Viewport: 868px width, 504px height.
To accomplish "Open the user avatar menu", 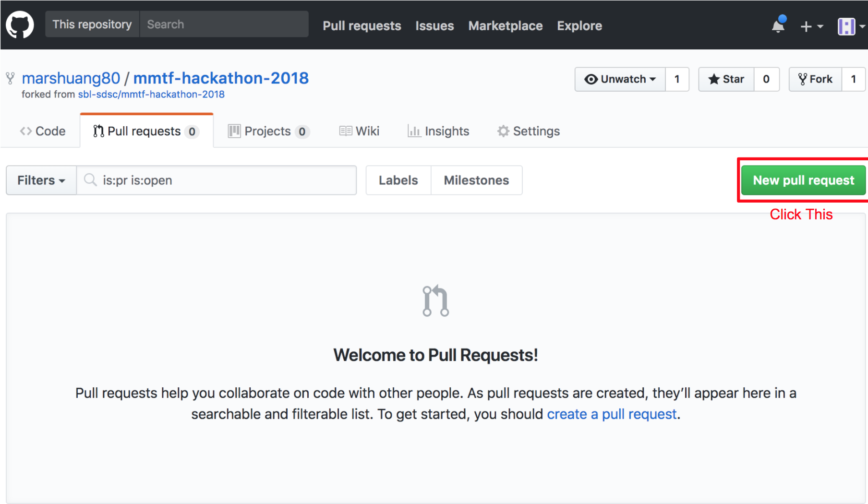I will (851, 26).
